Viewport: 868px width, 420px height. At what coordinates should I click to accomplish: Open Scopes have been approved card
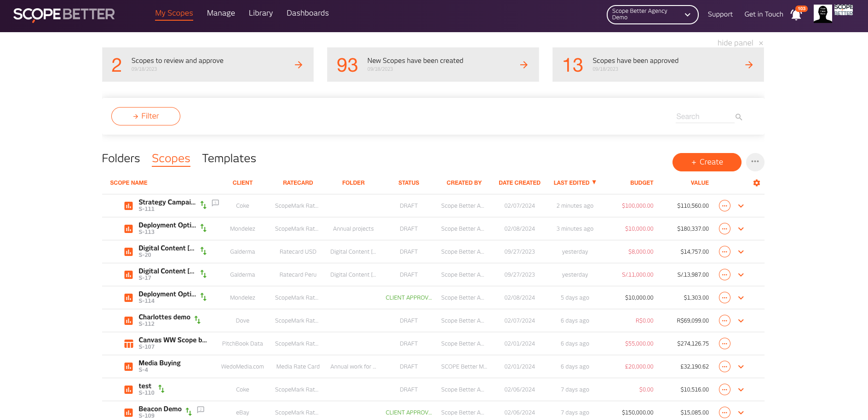(658, 65)
